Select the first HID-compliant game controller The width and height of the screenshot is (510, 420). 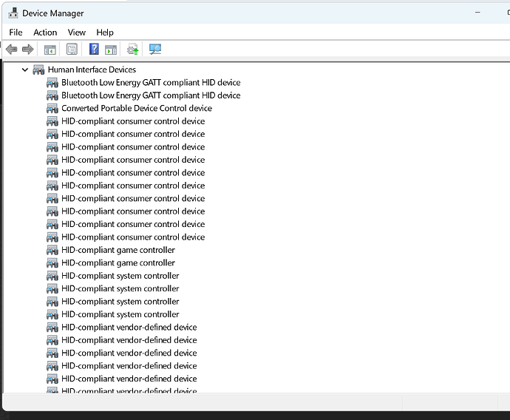coord(118,250)
